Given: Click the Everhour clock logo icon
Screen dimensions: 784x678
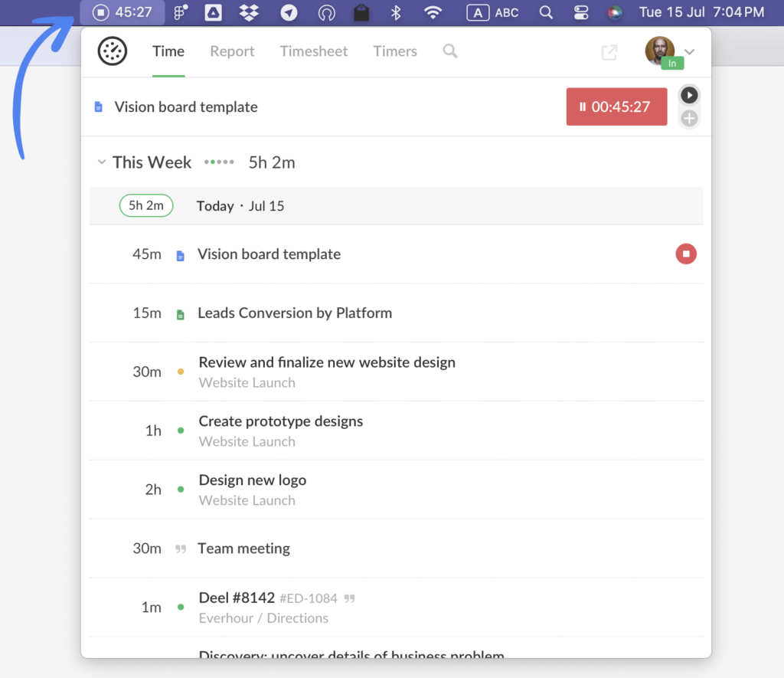Looking at the screenshot, I should 113,51.
